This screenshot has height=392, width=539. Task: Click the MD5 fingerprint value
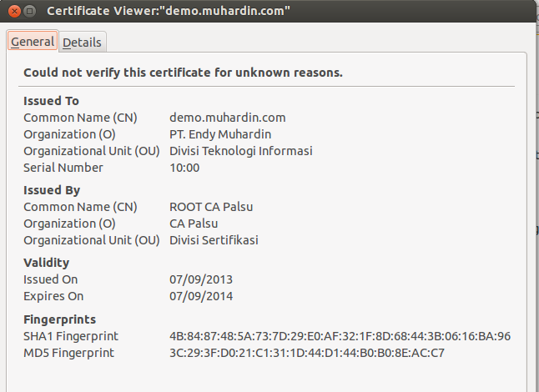point(306,353)
